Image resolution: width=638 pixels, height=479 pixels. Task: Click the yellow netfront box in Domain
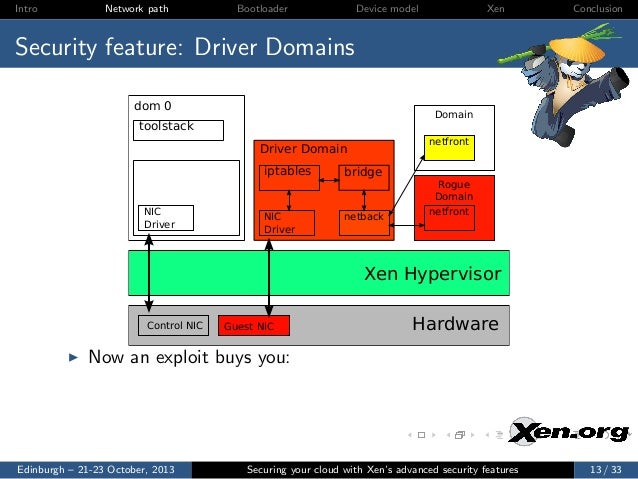point(449,148)
